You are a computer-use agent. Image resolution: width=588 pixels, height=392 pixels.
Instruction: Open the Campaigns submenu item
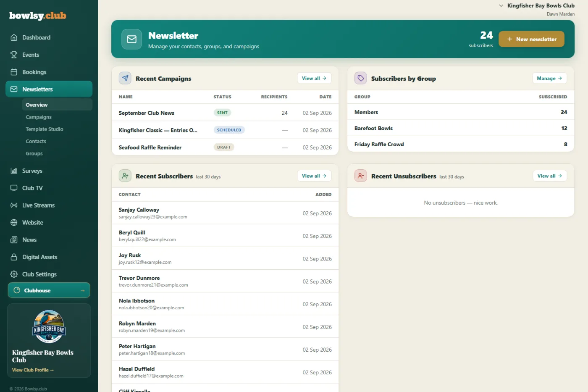coord(57,117)
